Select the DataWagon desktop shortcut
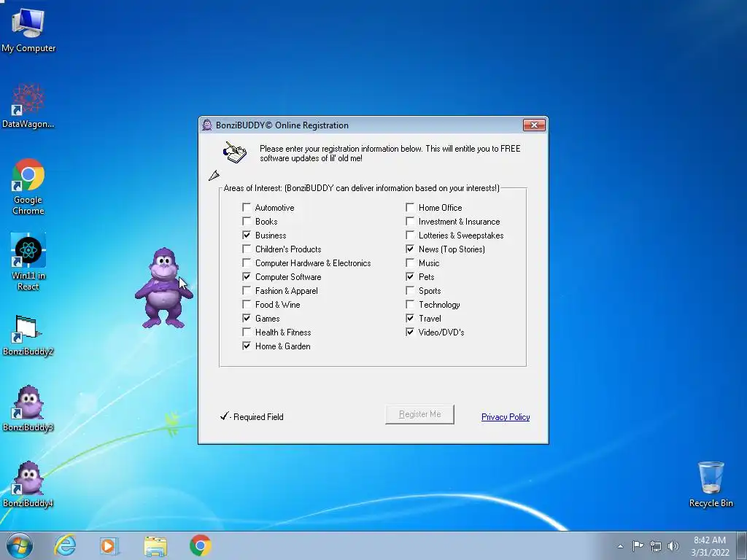 coord(28,106)
